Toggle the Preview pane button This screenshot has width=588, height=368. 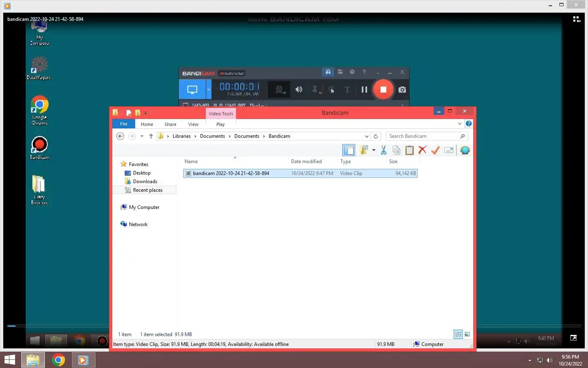pos(349,150)
